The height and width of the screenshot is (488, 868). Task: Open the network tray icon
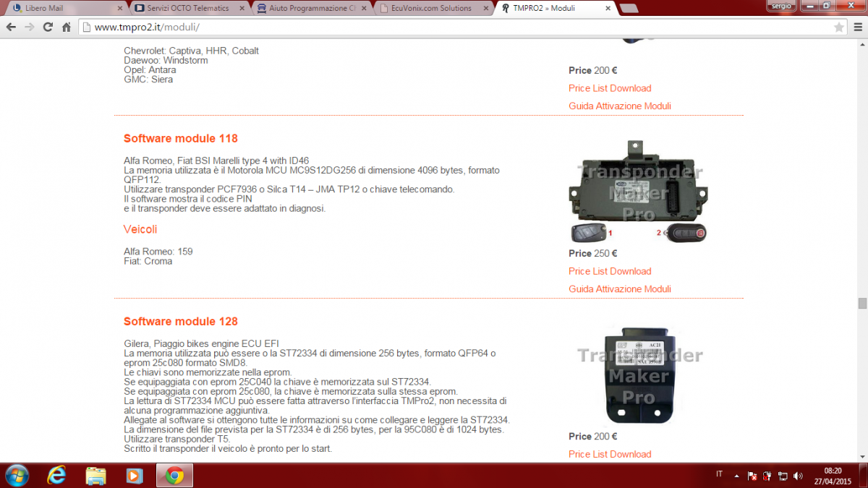click(783, 476)
